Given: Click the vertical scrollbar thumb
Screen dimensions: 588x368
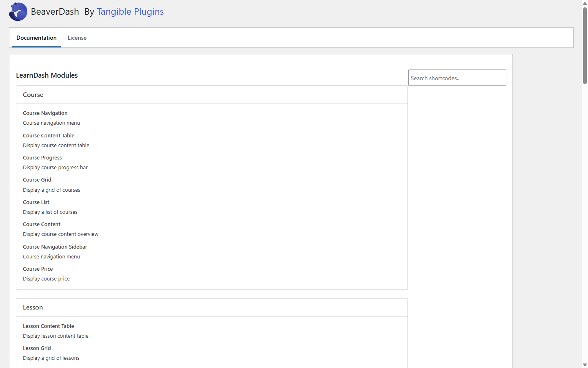Looking at the screenshot, I should click(x=585, y=45).
